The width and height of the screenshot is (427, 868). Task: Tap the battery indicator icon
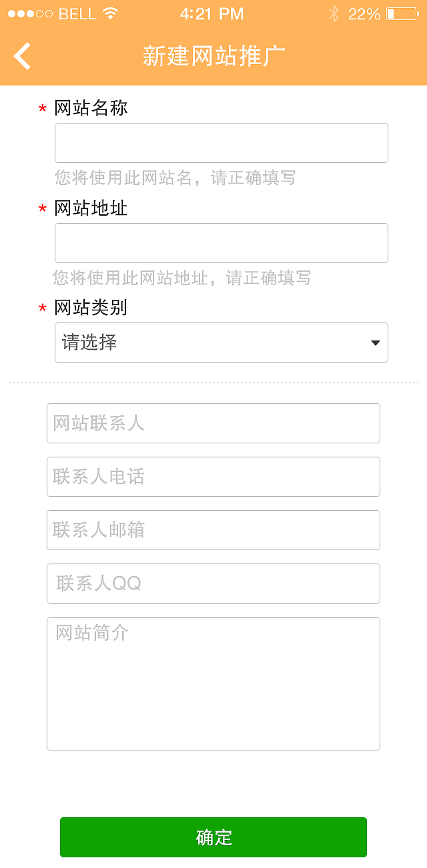[402, 13]
